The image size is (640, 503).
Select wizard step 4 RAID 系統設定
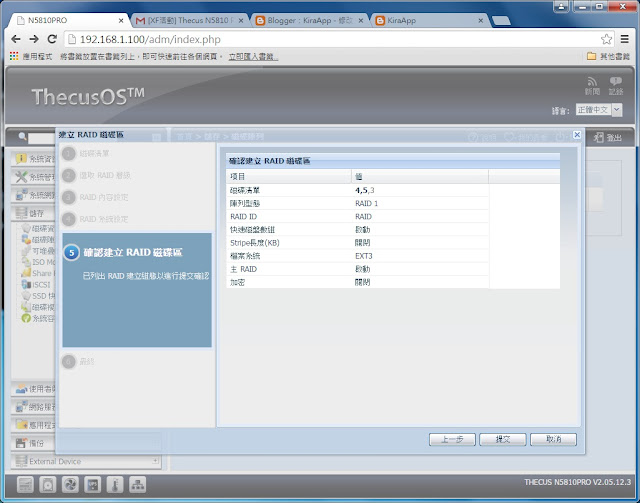95,219
